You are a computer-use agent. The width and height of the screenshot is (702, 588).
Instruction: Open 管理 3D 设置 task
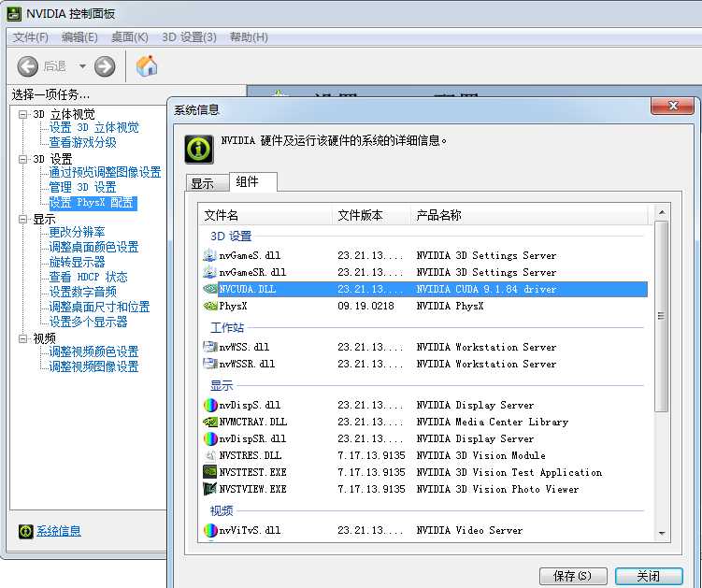(83, 187)
